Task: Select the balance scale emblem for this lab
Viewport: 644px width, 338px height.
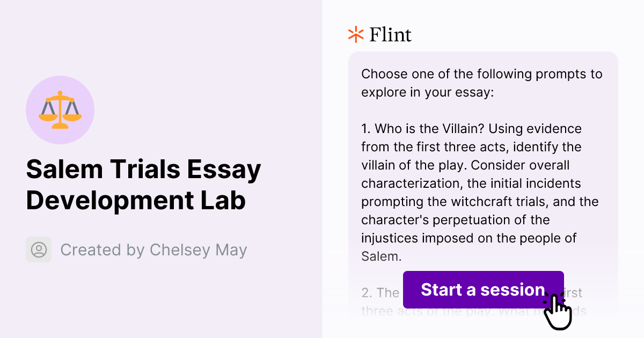Action: (60, 109)
